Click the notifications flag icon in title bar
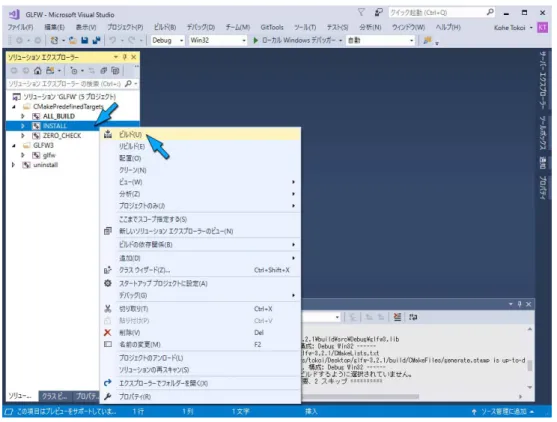The height and width of the screenshot is (422, 557). tap(361, 12)
